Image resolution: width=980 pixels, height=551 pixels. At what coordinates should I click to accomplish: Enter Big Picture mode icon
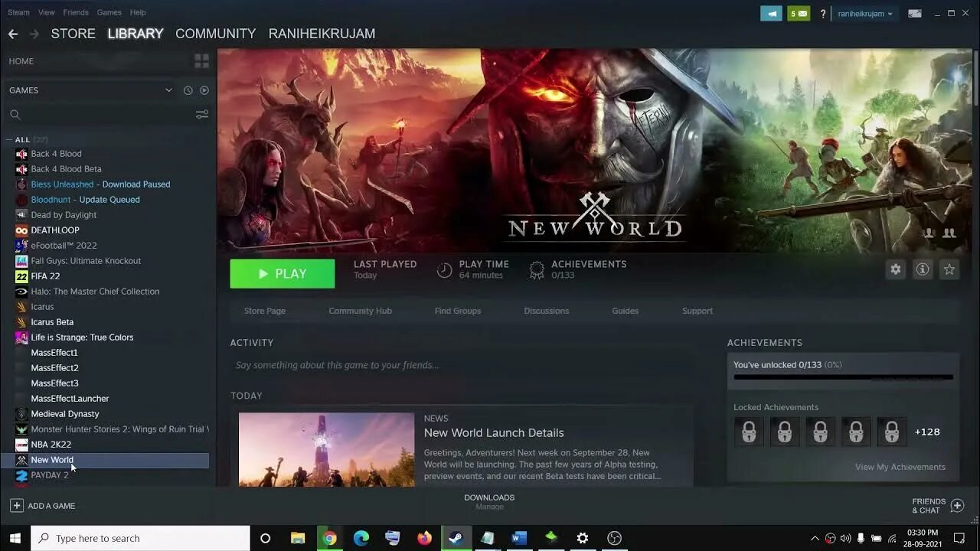point(914,13)
